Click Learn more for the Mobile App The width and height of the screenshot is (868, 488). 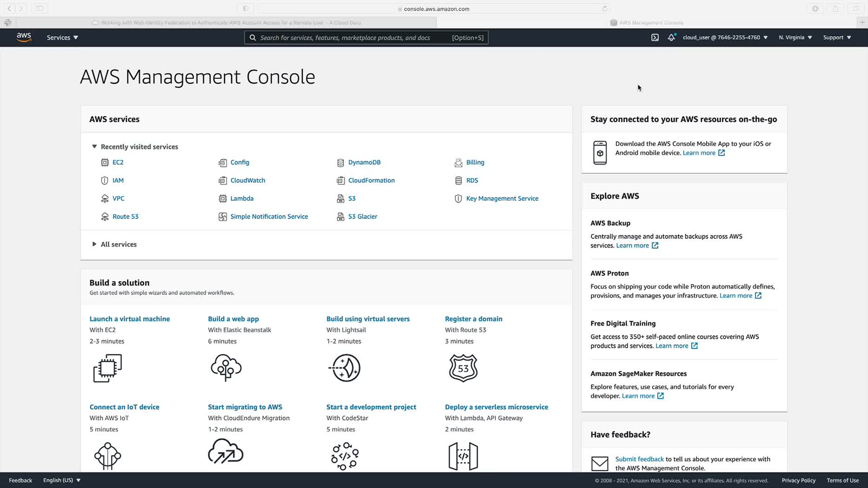[x=703, y=153]
